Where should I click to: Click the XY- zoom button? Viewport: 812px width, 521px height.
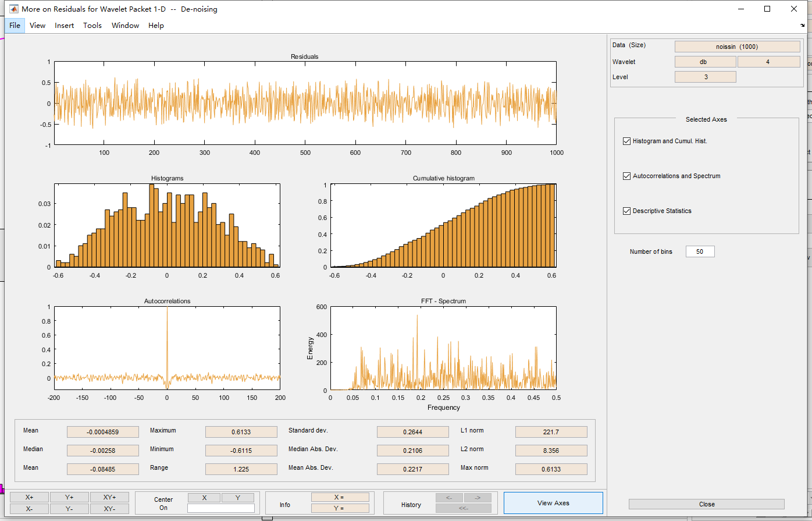tap(109, 508)
